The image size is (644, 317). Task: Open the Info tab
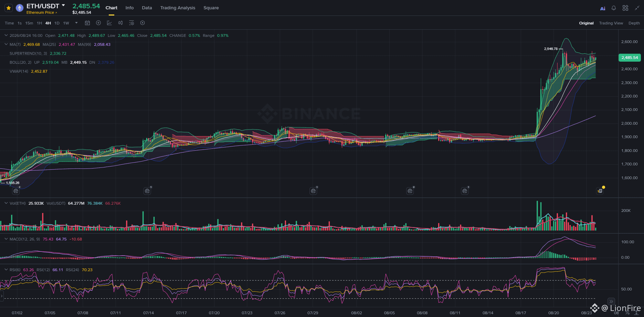(x=129, y=8)
